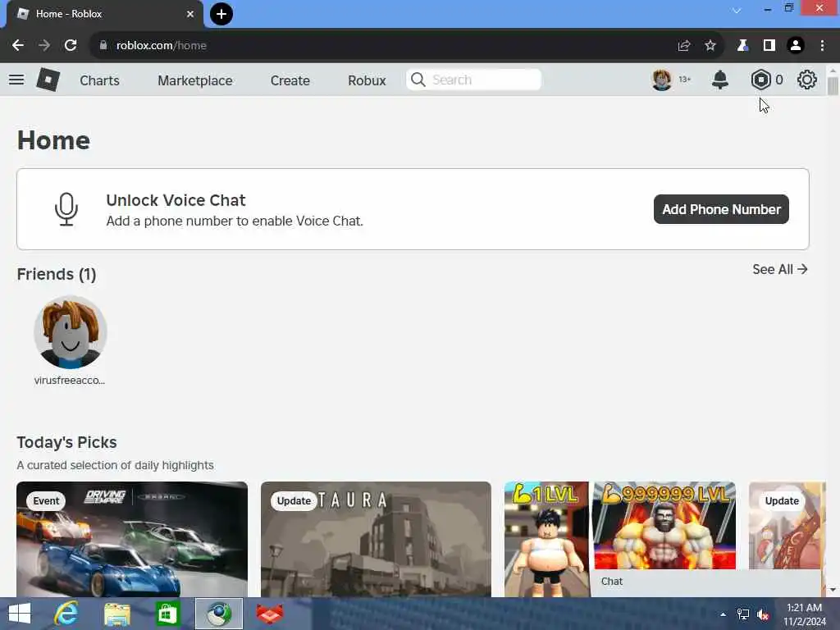Open the Charts page
This screenshot has width=840, height=630.
tap(99, 80)
